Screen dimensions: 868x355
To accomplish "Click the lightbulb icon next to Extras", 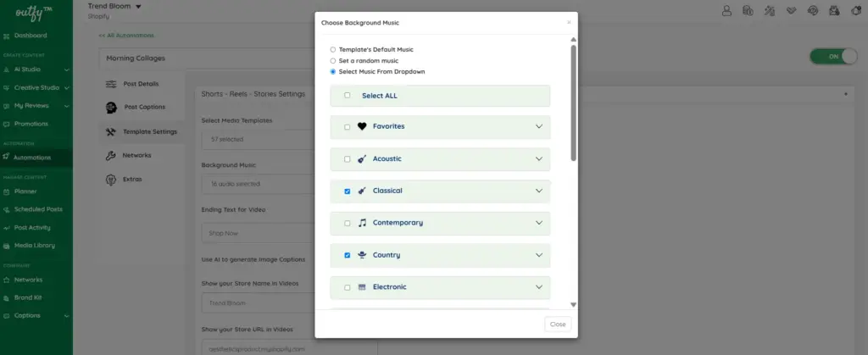I will [111, 179].
